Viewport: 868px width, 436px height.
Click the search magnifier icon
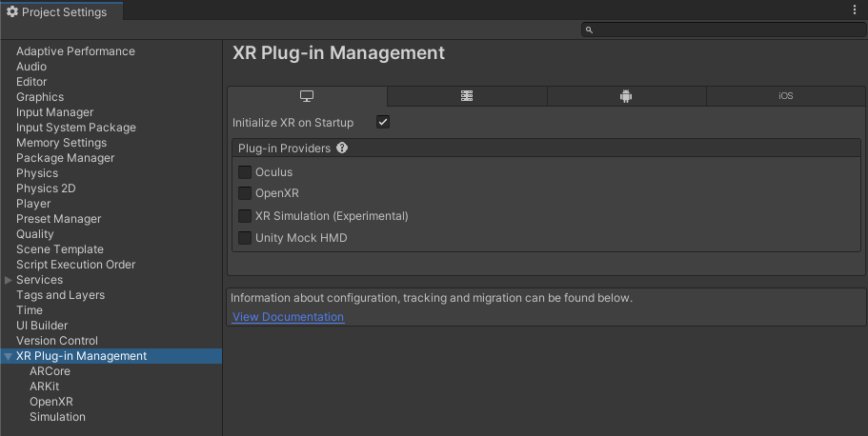(x=590, y=30)
